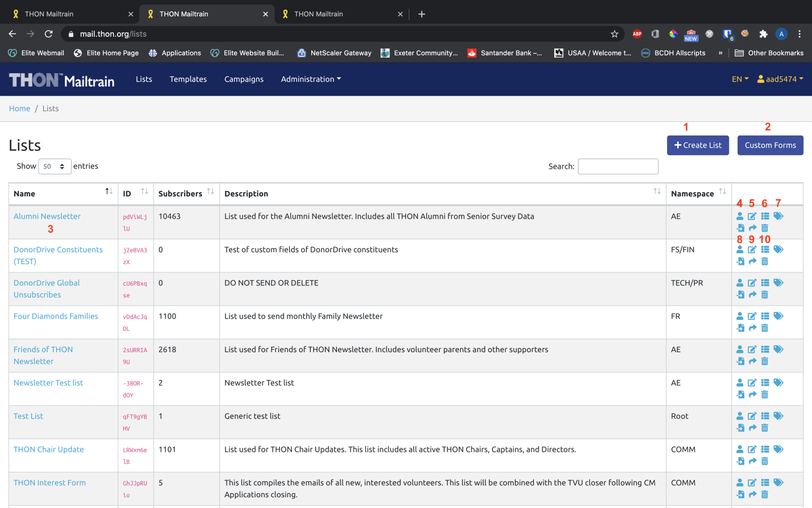The height and width of the screenshot is (508, 812).
Task: Click import icon for Alumni Newsletter row
Action: coord(740,228)
